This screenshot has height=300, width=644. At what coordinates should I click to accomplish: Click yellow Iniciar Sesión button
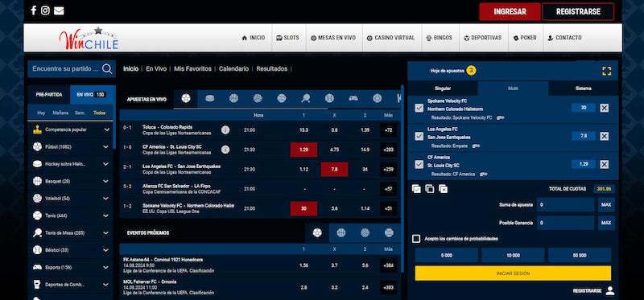(x=513, y=273)
